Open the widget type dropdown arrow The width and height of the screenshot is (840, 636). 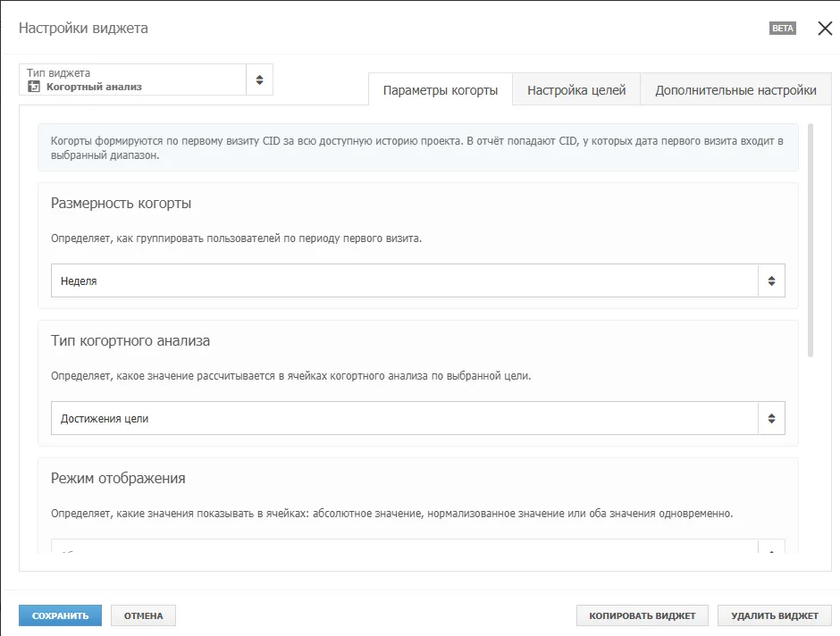tap(259, 79)
